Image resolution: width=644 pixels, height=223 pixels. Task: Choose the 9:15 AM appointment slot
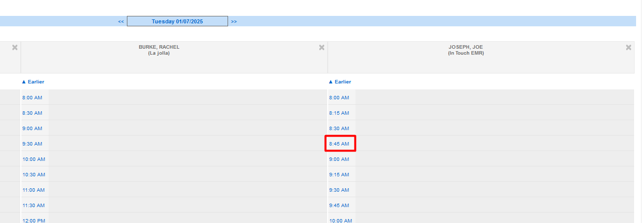339,175
